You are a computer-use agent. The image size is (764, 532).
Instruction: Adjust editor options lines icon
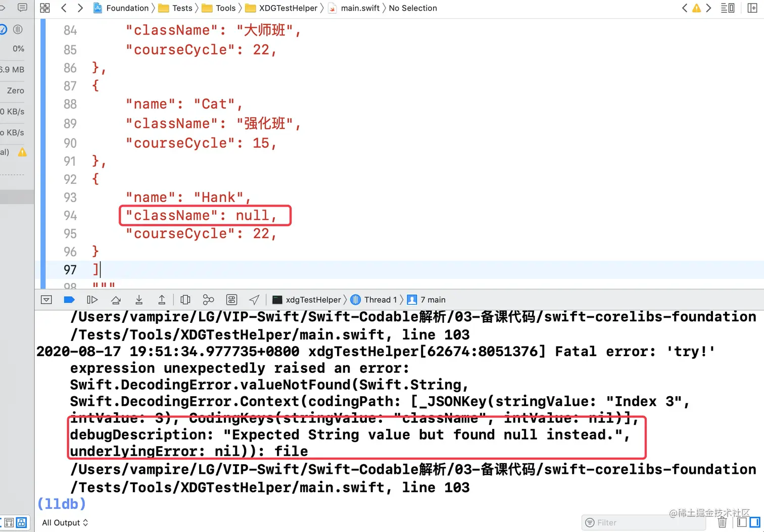[728, 8]
